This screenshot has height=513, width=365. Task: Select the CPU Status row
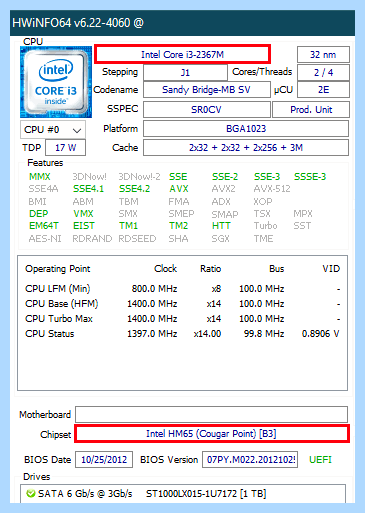182,334
